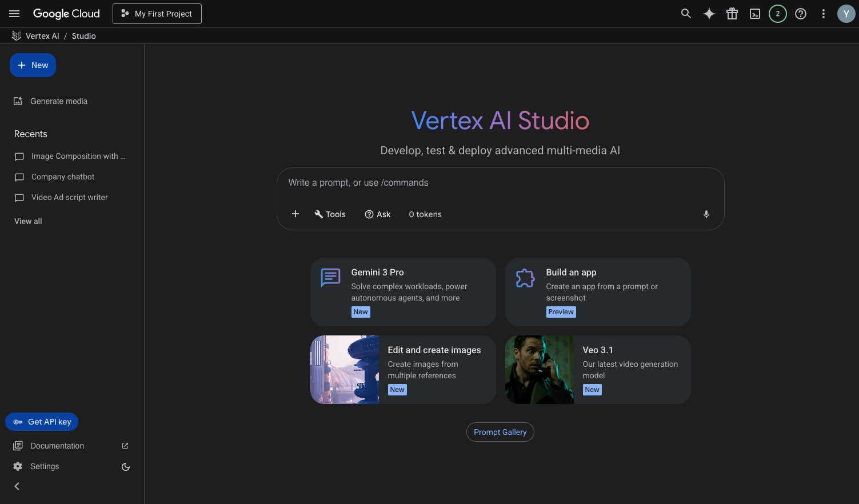Create a new prompt with New
Screen dimensions: 859x504
(33, 65)
